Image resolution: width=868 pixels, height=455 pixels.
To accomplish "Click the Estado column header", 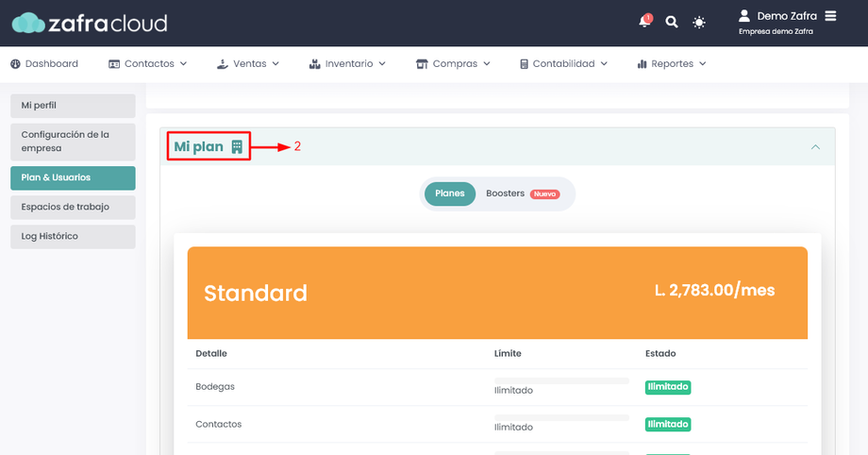I will [x=660, y=354].
